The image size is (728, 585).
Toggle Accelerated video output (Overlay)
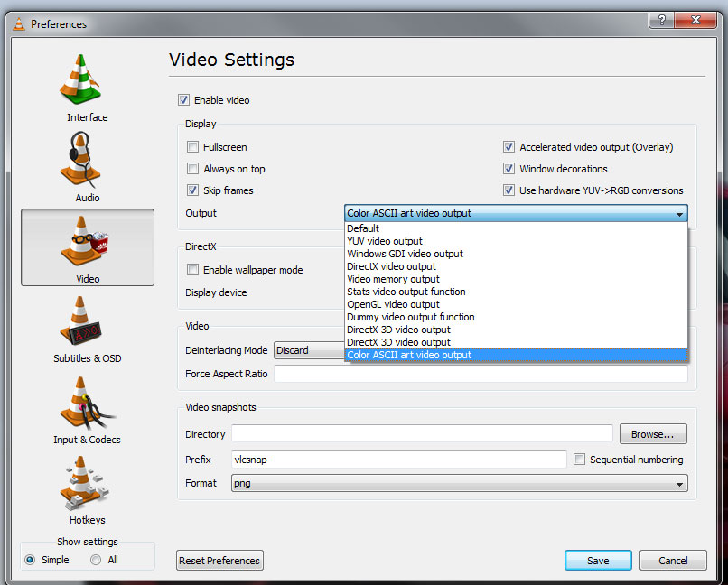click(509, 147)
